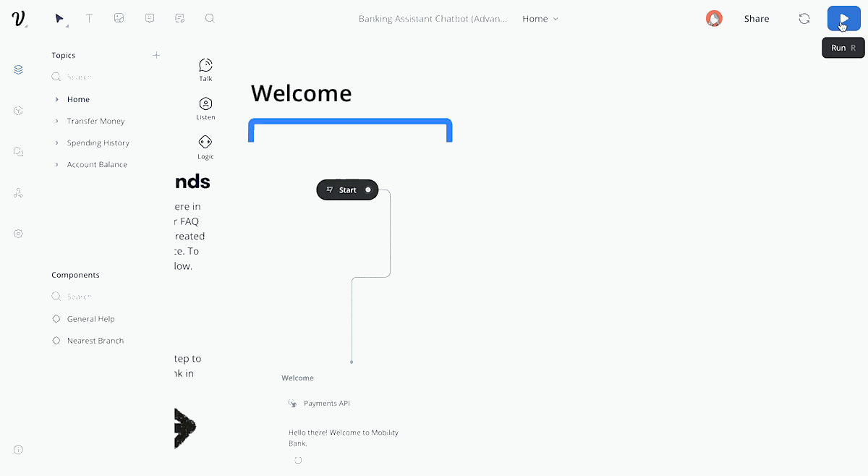The image size is (868, 476).
Task: Open the integrations sidebar icon
Action: point(19,193)
